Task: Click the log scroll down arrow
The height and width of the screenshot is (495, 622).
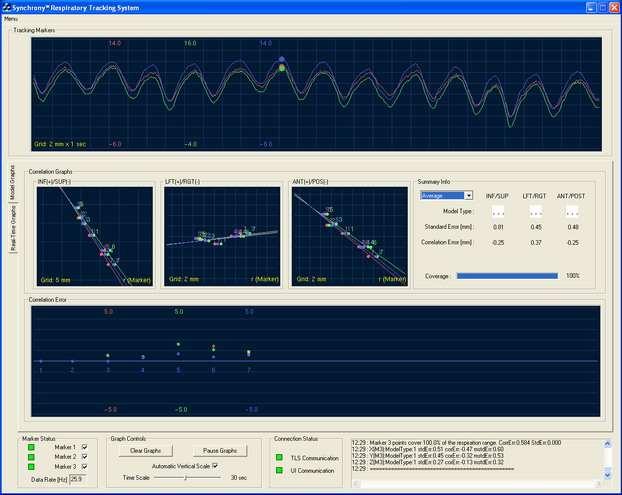Action: pos(607,474)
